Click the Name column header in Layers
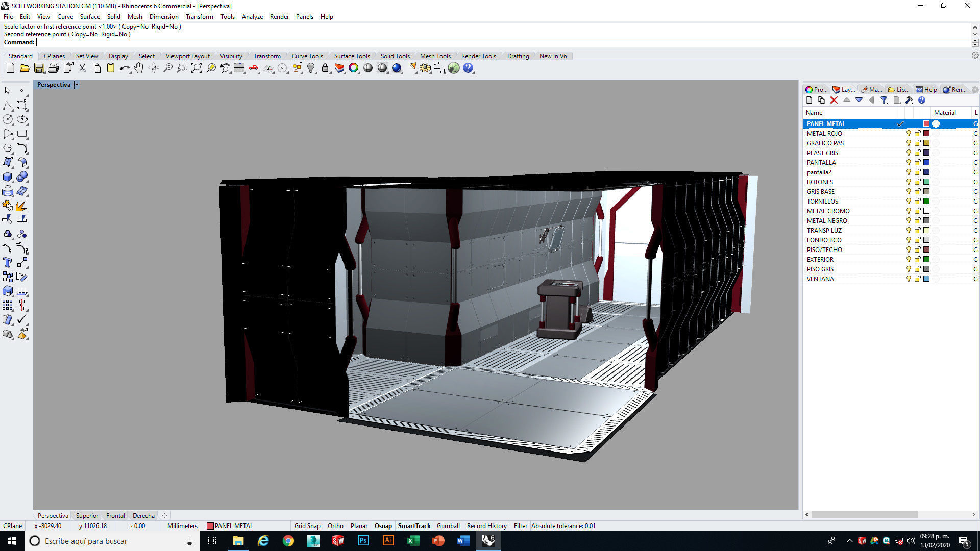 (849, 113)
